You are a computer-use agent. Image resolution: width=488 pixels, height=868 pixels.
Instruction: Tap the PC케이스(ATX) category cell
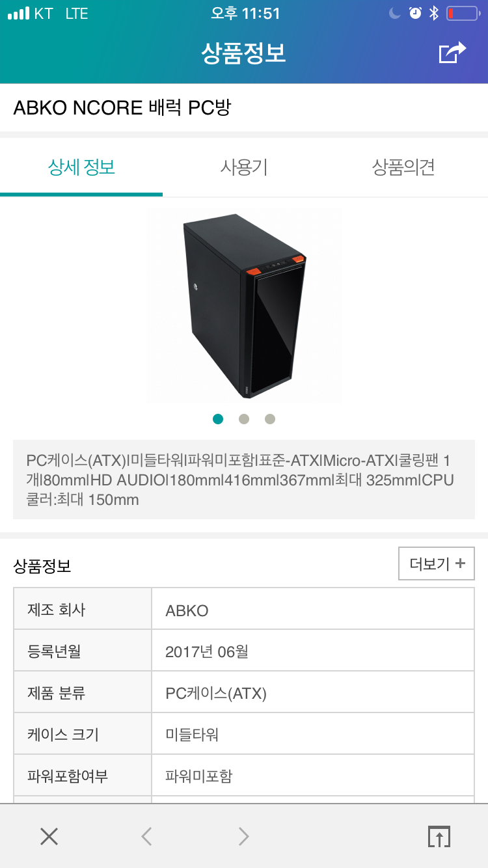[x=313, y=692]
